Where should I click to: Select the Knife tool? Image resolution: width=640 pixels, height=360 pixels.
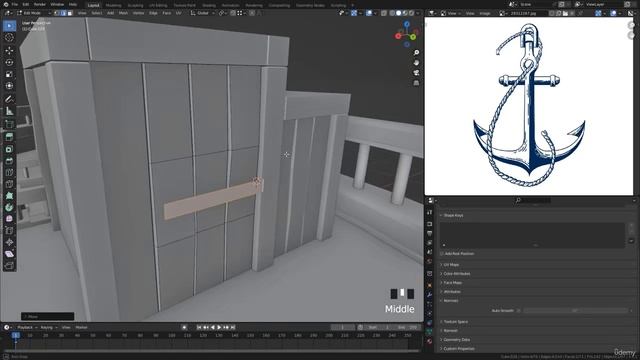[9, 184]
